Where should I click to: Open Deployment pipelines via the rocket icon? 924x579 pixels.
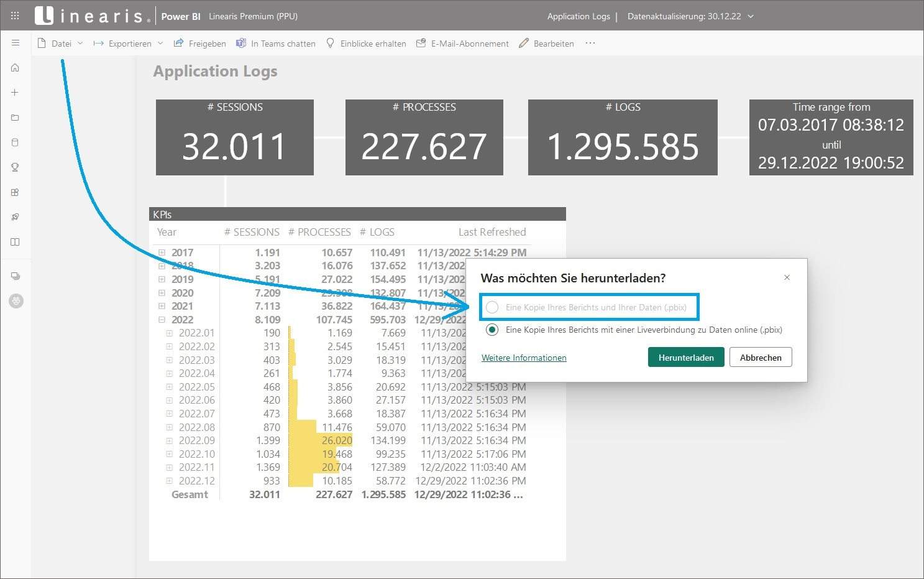(15, 216)
